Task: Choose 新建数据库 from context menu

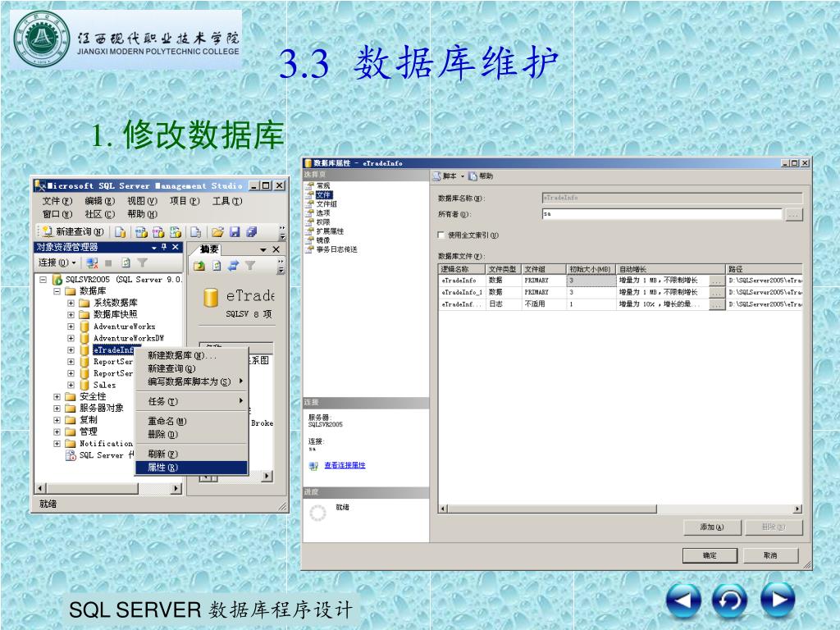Action: coord(191,355)
